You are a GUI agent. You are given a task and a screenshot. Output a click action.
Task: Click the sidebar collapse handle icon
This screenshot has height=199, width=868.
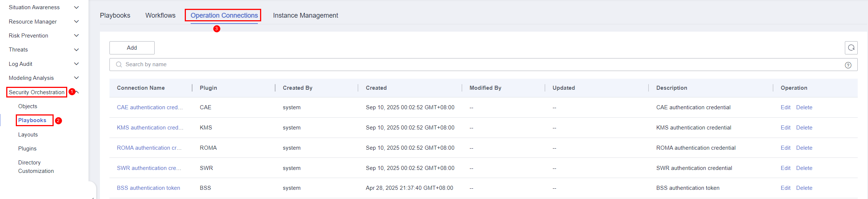coord(93,197)
